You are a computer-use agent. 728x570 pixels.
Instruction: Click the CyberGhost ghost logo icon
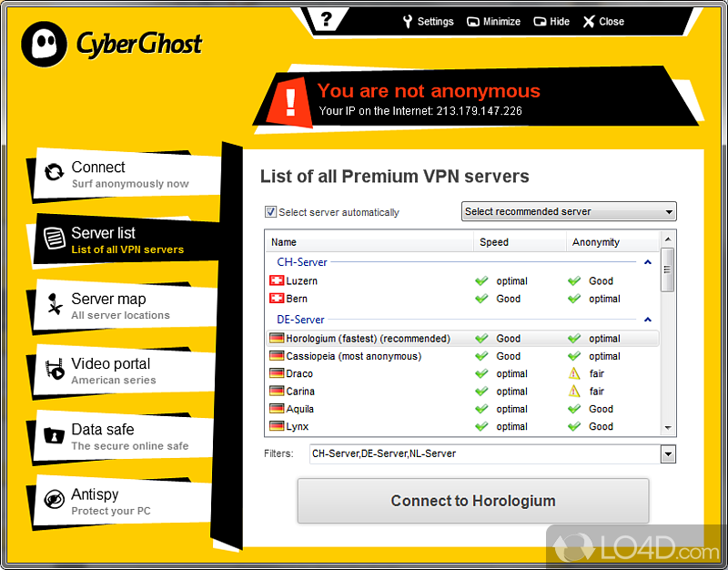(x=42, y=42)
